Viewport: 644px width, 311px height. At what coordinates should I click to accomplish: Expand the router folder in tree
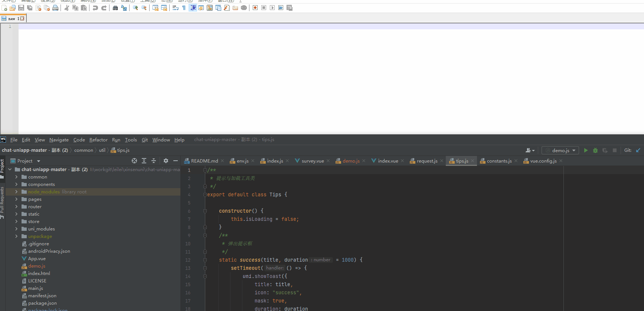point(16,207)
